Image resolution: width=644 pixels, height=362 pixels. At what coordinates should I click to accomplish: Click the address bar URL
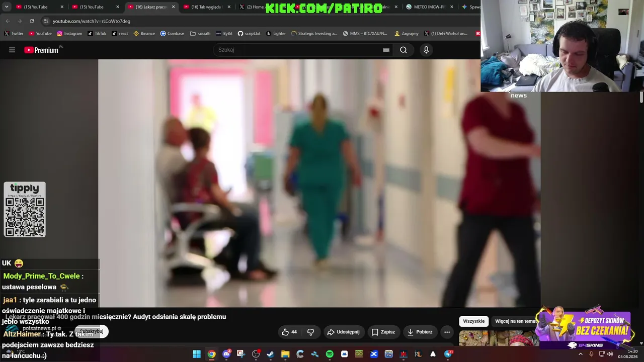click(x=92, y=21)
